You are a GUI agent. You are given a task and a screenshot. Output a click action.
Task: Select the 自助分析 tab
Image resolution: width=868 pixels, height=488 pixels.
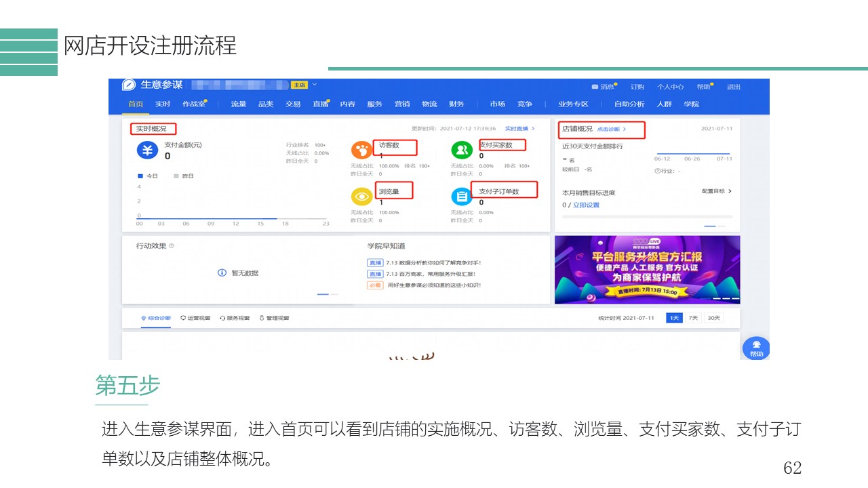(x=629, y=104)
